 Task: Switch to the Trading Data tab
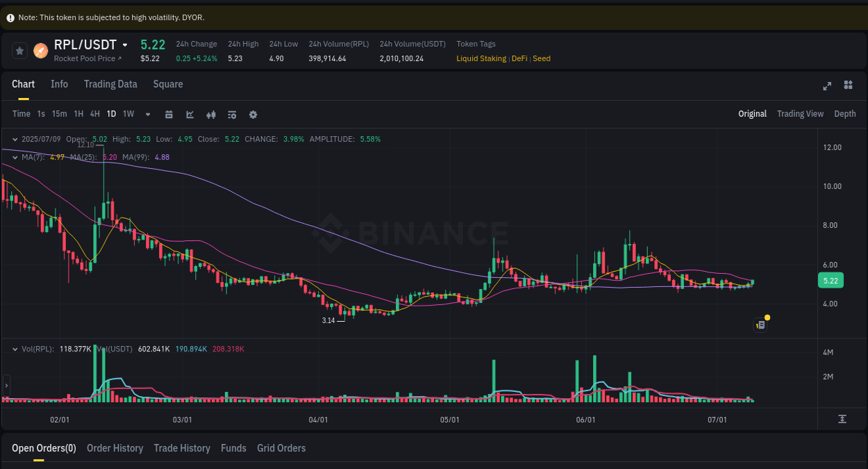(110, 84)
